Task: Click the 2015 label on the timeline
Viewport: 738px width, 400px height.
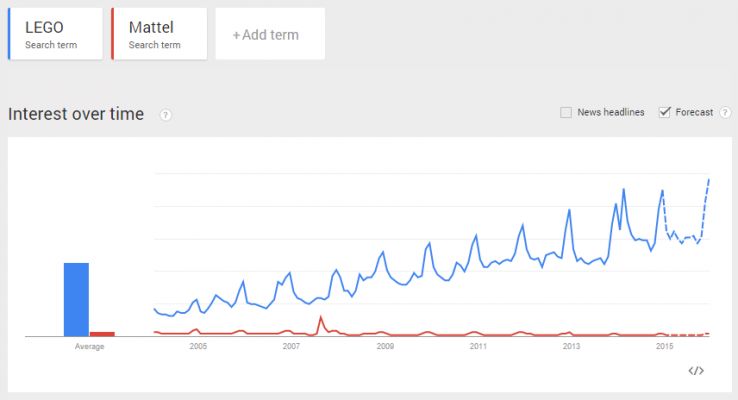Action: tap(664, 347)
